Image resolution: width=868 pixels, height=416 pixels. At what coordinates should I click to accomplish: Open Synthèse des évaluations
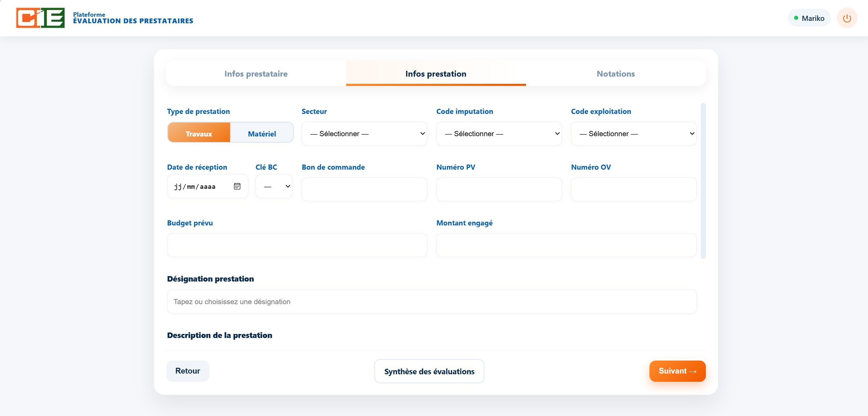(429, 371)
